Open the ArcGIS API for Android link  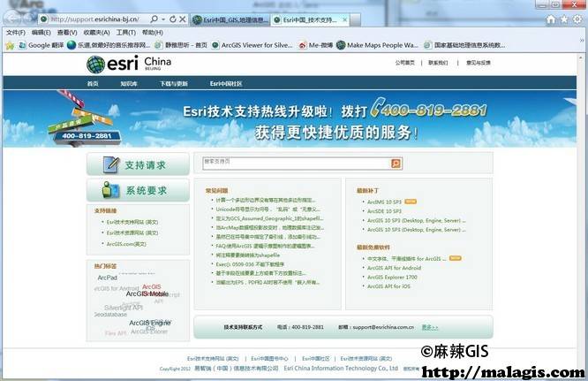tap(394, 268)
